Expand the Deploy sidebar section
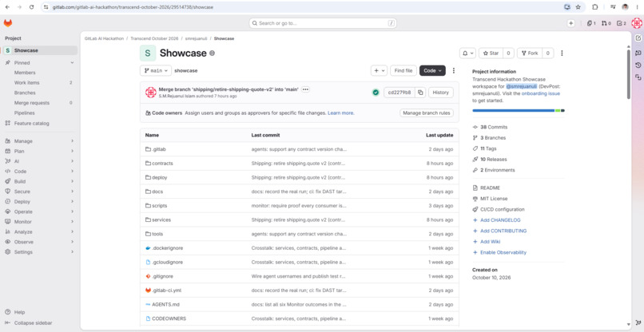This screenshot has height=332, width=644. pos(72,201)
